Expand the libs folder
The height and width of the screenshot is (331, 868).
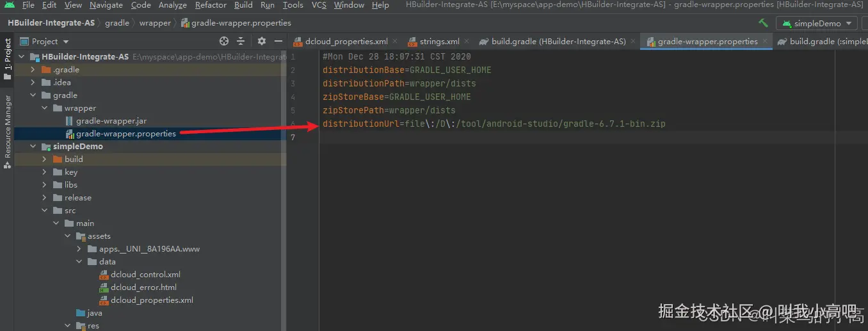pos(44,185)
